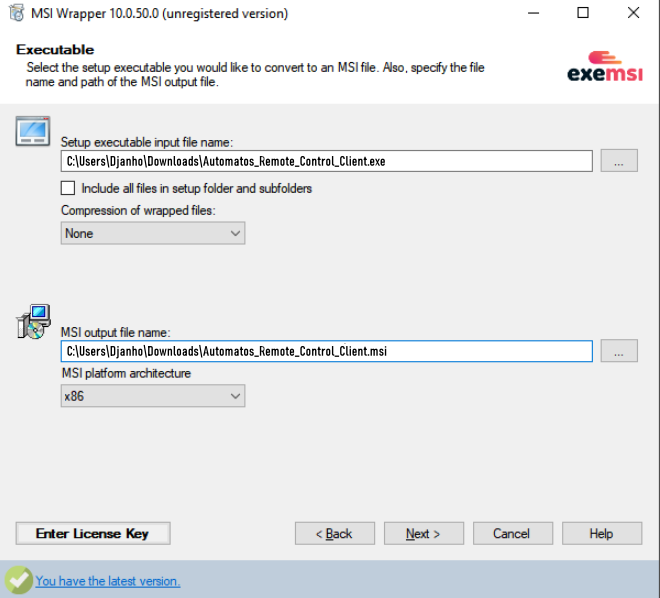Browse for the MSI output file location
The image size is (660, 598).
pos(619,351)
